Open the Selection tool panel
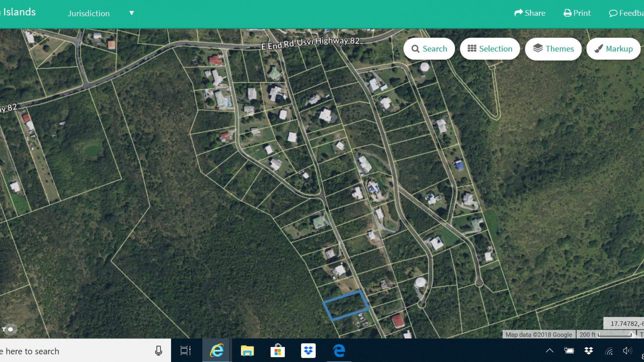Screen dimensions: 644x362 coord(490,49)
